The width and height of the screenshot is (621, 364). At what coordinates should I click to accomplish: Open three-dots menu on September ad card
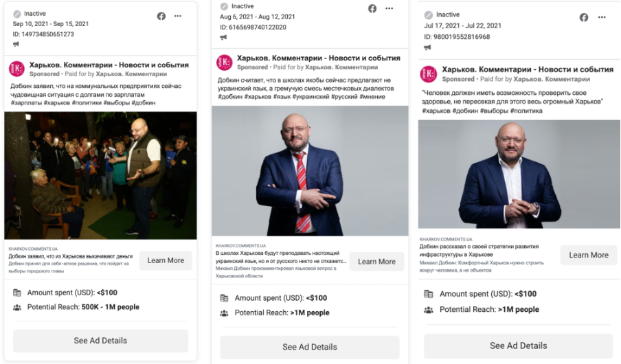click(x=178, y=16)
